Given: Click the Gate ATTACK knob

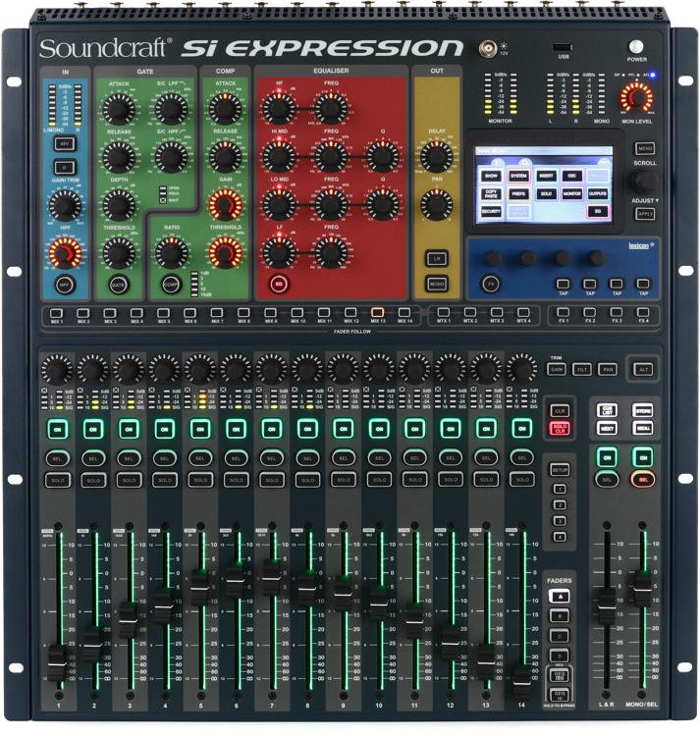Looking at the screenshot, I should [119, 108].
